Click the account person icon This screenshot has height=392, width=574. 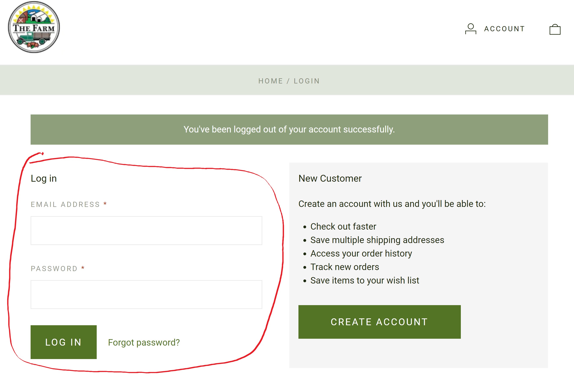pos(470,29)
